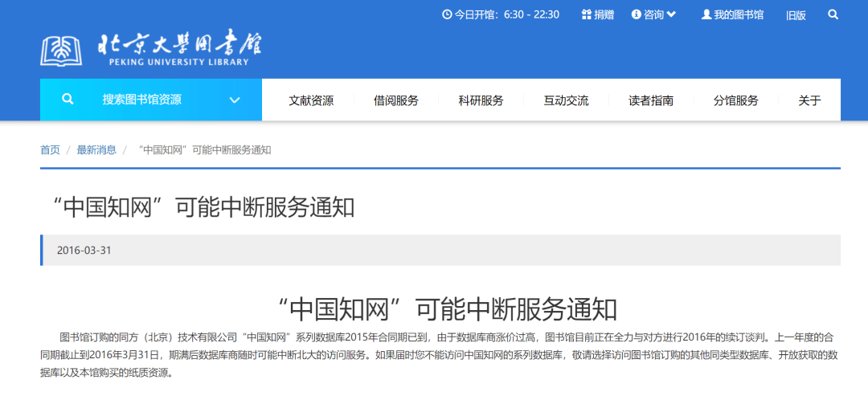Switch to the 旧版 site
Screen dimensions: 868x400
pos(796,15)
